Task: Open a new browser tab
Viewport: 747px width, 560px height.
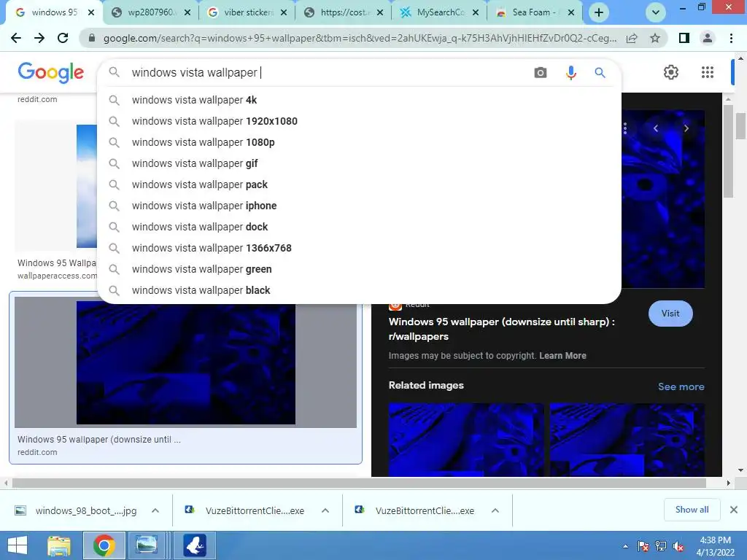Action: (x=599, y=12)
